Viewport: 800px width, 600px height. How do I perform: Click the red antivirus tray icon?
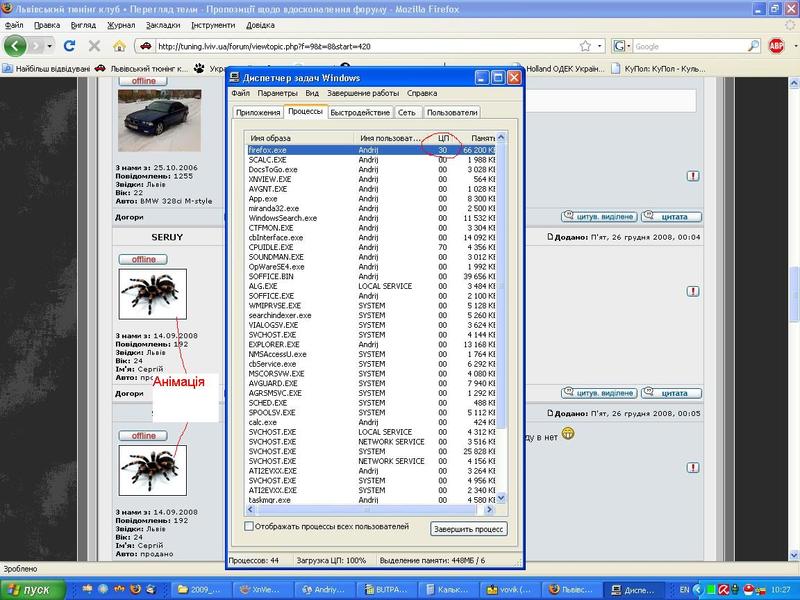point(723,590)
